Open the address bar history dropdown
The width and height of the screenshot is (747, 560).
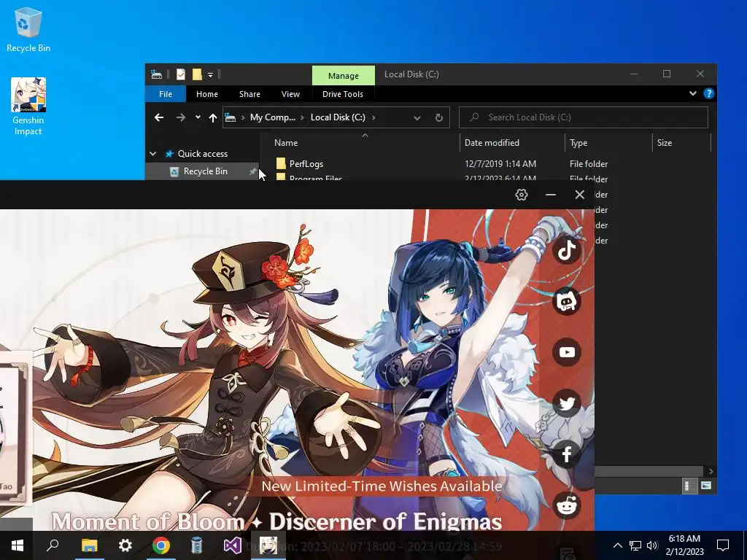(x=417, y=117)
